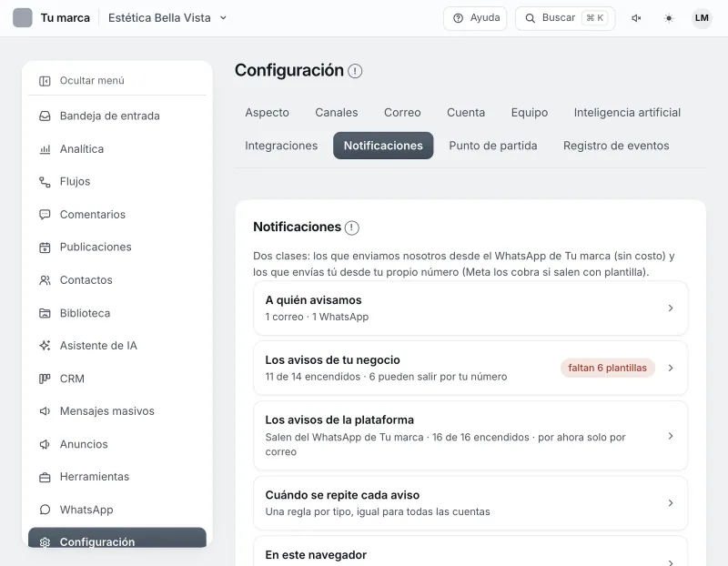This screenshot has width=728, height=566.
Task: Click the WhatsApp chat bubble icon
Action: click(45, 510)
